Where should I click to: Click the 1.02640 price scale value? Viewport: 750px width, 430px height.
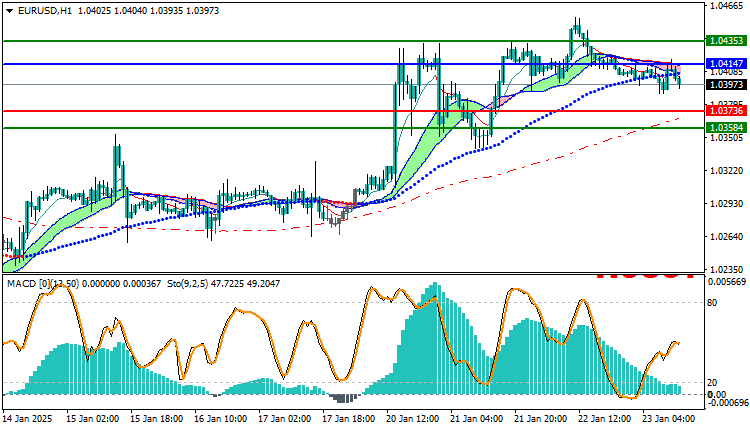[727, 237]
